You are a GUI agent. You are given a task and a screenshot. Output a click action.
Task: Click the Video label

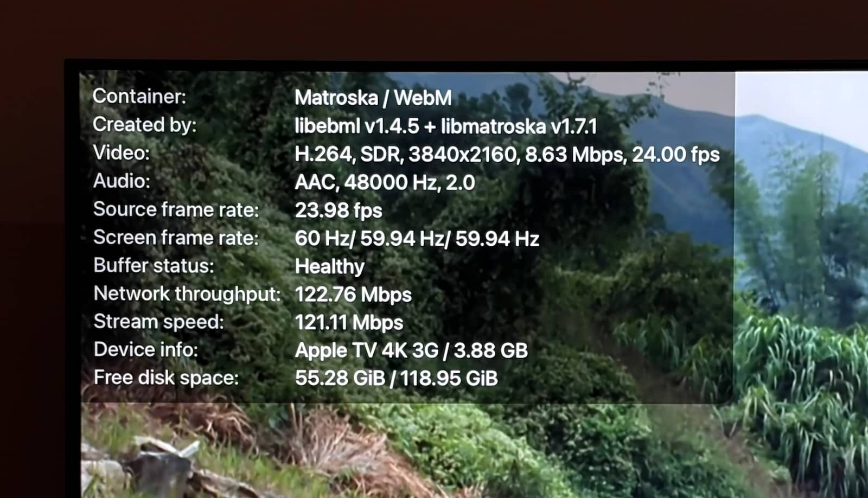tap(122, 153)
